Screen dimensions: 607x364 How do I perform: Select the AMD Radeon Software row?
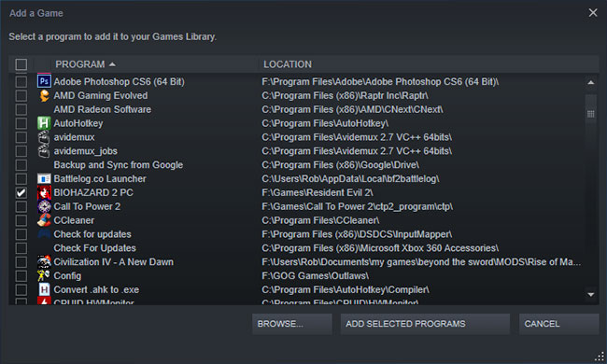[298, 109]
